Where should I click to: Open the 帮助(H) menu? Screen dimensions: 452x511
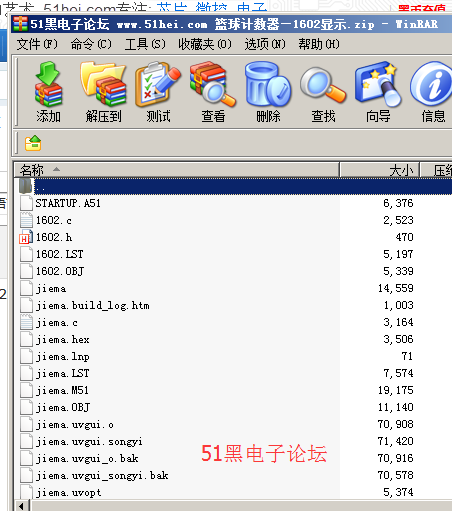(319, 44)
